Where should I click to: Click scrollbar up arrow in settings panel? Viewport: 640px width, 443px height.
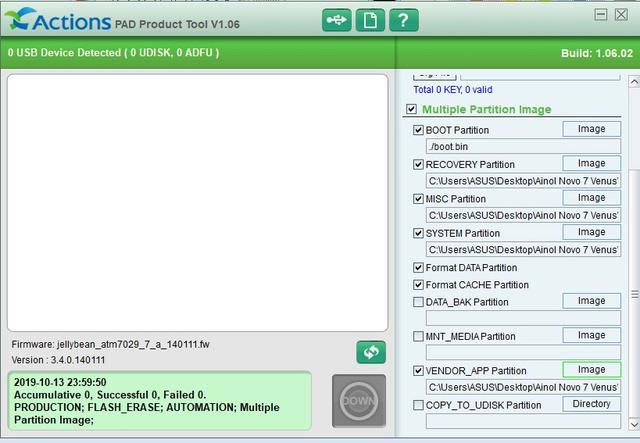point(634,82)
